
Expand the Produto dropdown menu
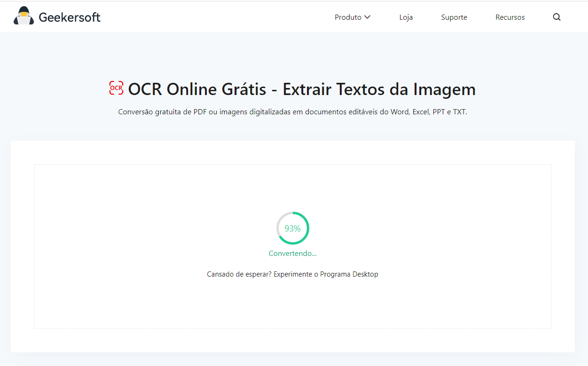pyautogui.click(x=353, y=17)
